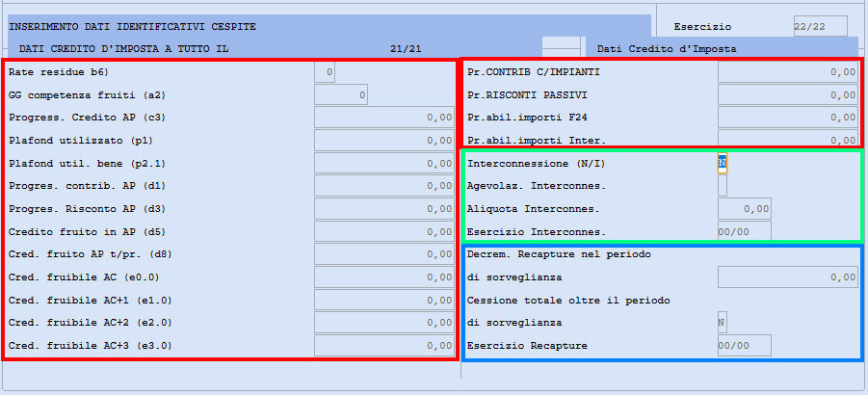Click the Decrem. Recapture di sorveglianza amount field
Image resolution: width=868 pixels, height=395 pixels.
[788, 277]
